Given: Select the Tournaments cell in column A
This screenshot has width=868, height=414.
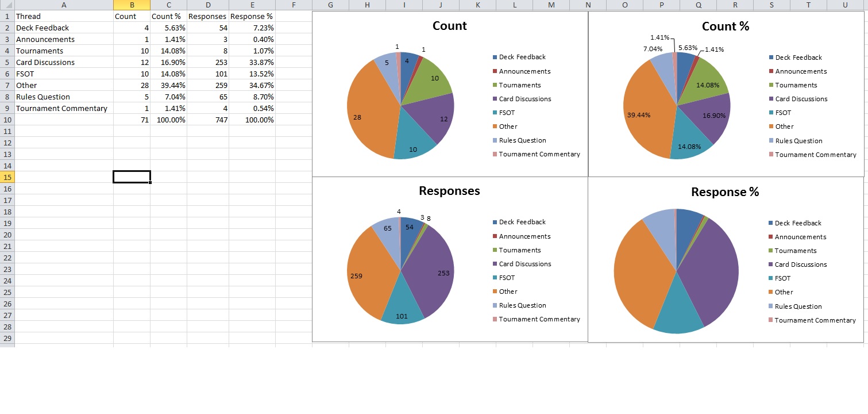Looking at the screenshot, I should click(x=64, y=51).
